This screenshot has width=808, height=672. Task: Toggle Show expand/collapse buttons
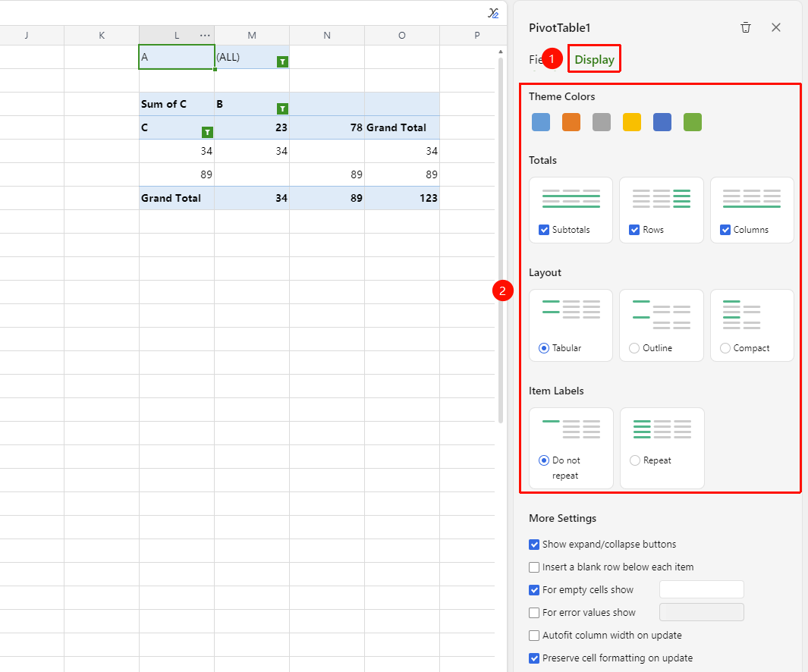pos(534,545)
